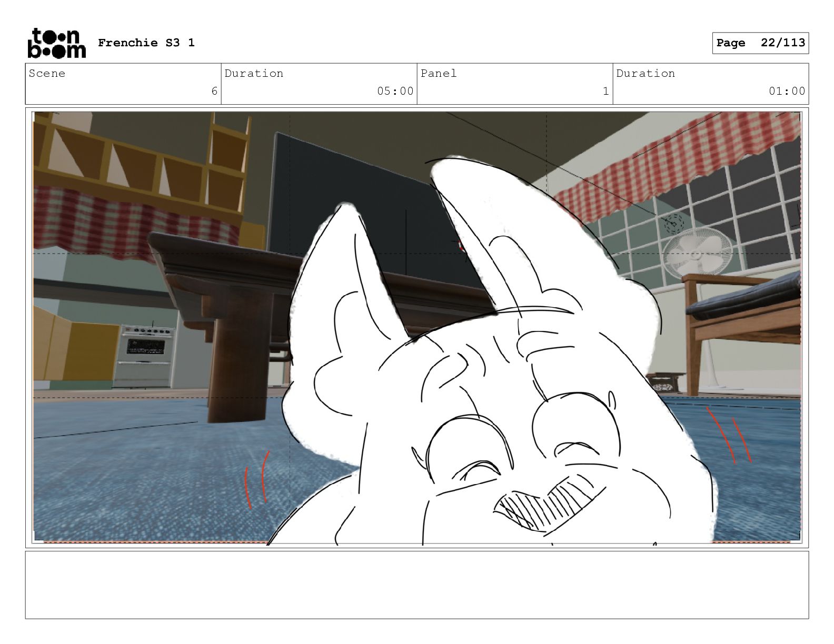Click the title text 'Frenchie S3 1'

point(146,43)
